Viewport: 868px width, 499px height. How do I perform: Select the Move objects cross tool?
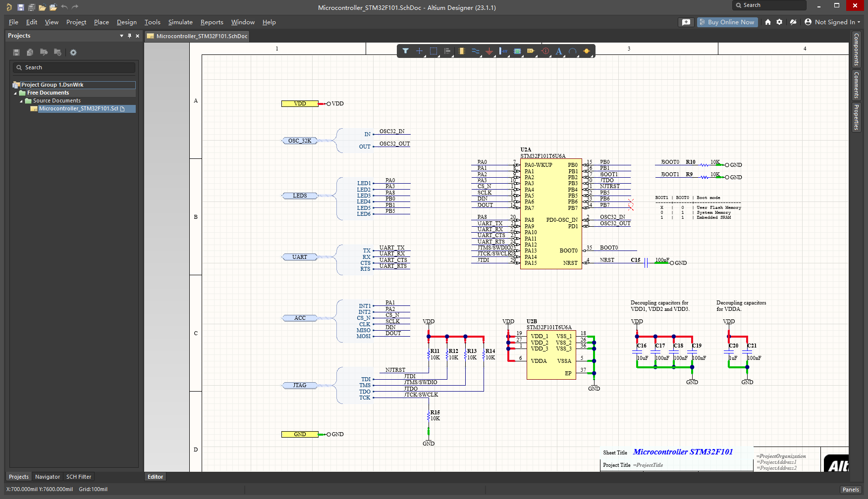pos(419,51)
